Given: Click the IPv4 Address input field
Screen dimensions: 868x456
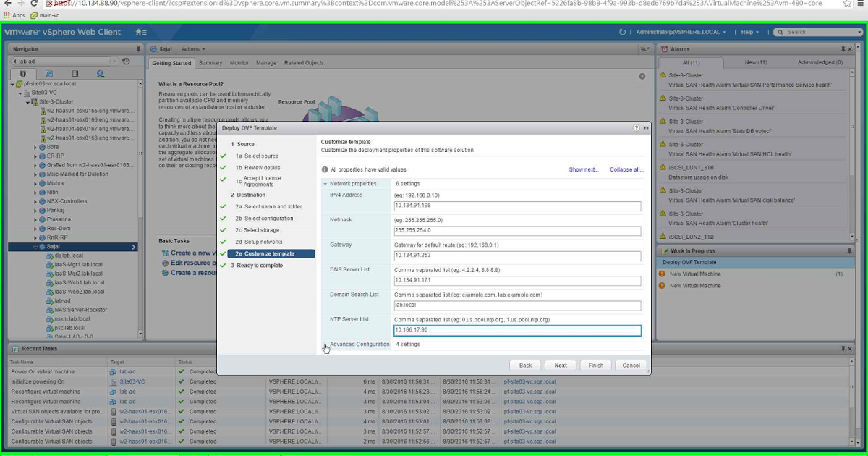Looking at the screenshot, I should 517,206.
